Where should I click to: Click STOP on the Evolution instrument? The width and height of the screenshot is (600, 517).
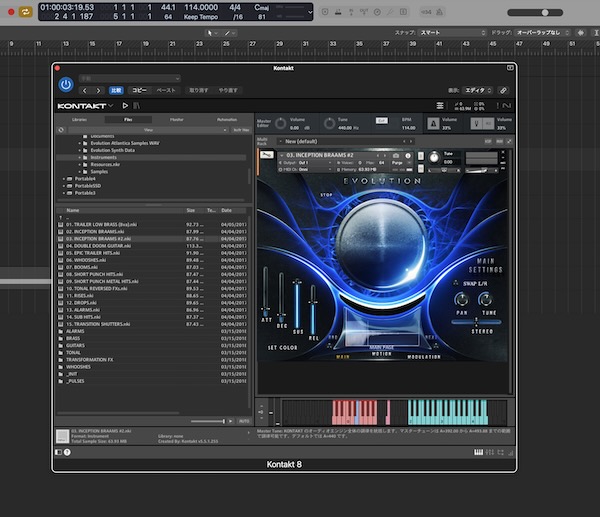tap(326, 195)
